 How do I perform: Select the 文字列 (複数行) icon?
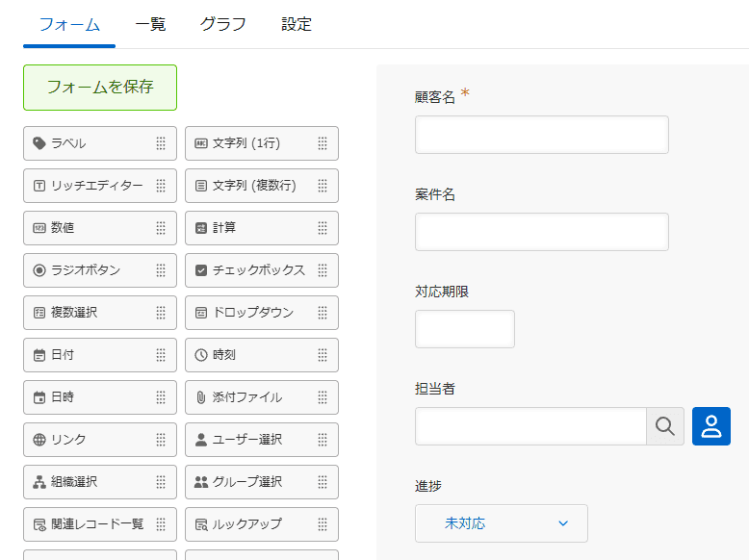click(x=201, y=186)
